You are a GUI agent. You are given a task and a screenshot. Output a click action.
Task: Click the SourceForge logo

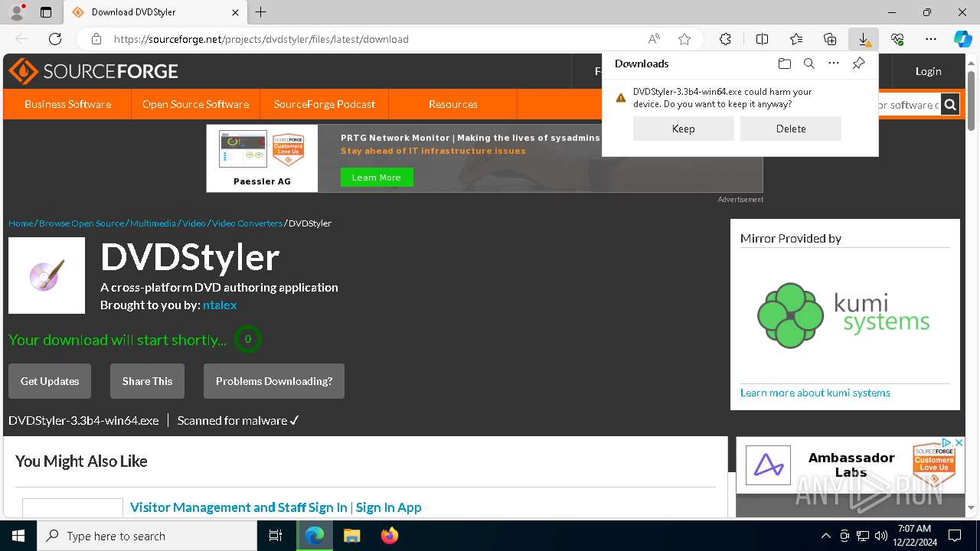[x=93, y=71]
